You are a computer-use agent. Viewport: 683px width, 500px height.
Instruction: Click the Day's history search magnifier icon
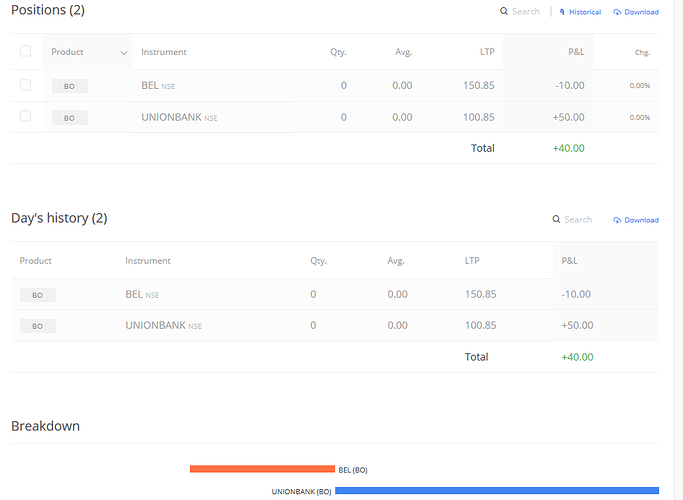[556, 219]
